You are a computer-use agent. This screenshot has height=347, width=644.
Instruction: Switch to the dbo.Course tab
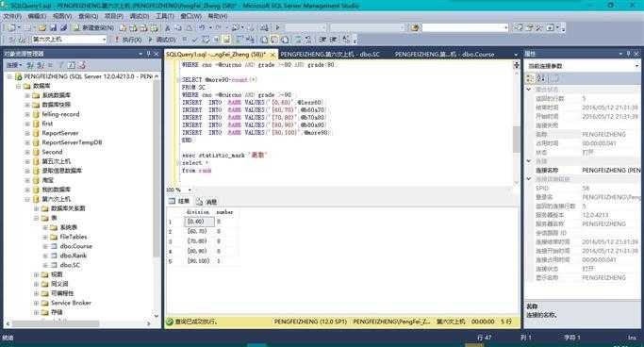click(x=444, y=54)
